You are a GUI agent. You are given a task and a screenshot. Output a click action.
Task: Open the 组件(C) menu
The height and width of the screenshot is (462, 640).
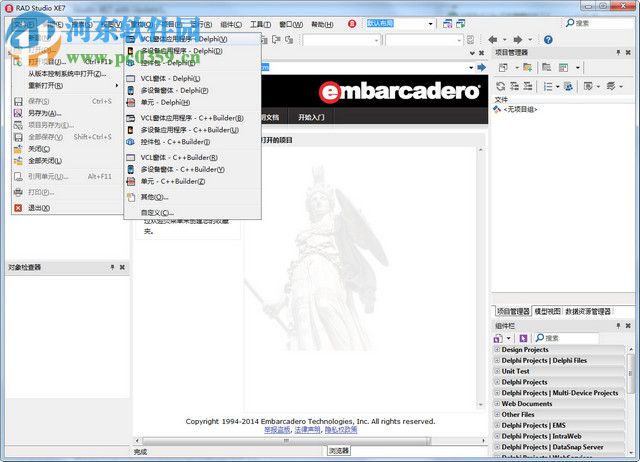click(231, 24)
